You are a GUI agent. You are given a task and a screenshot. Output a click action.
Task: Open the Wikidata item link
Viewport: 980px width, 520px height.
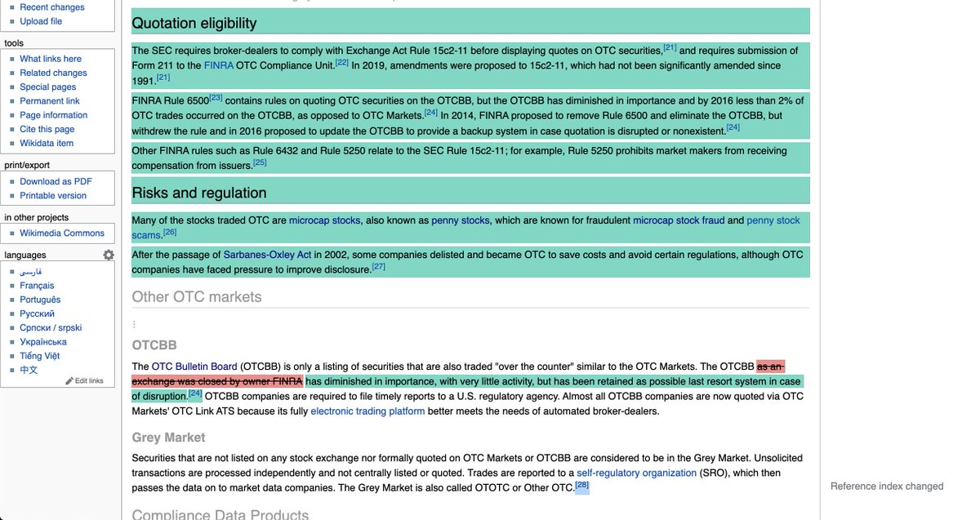pyautogui.click(x=47, y=143)
